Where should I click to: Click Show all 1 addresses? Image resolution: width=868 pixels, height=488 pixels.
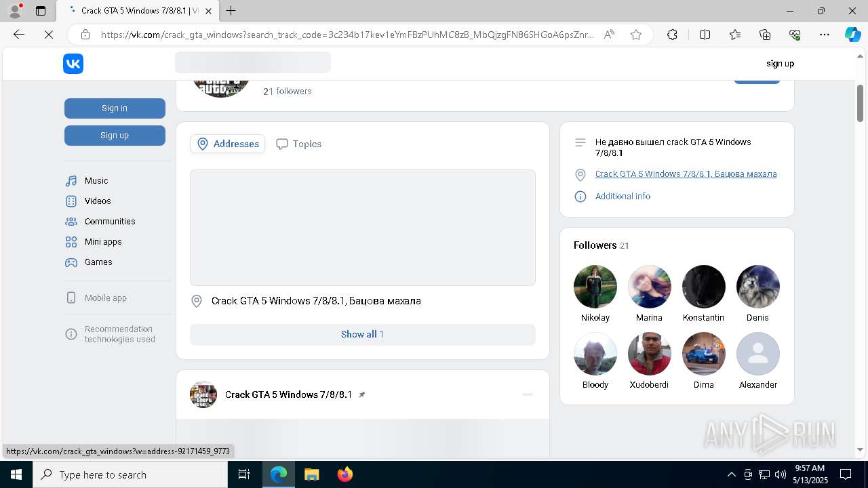[363, 334]
